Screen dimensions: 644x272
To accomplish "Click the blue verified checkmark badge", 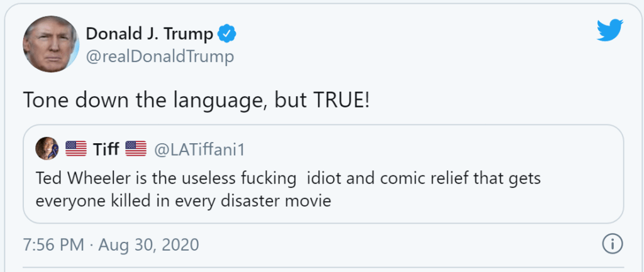I will click(226, 34).
